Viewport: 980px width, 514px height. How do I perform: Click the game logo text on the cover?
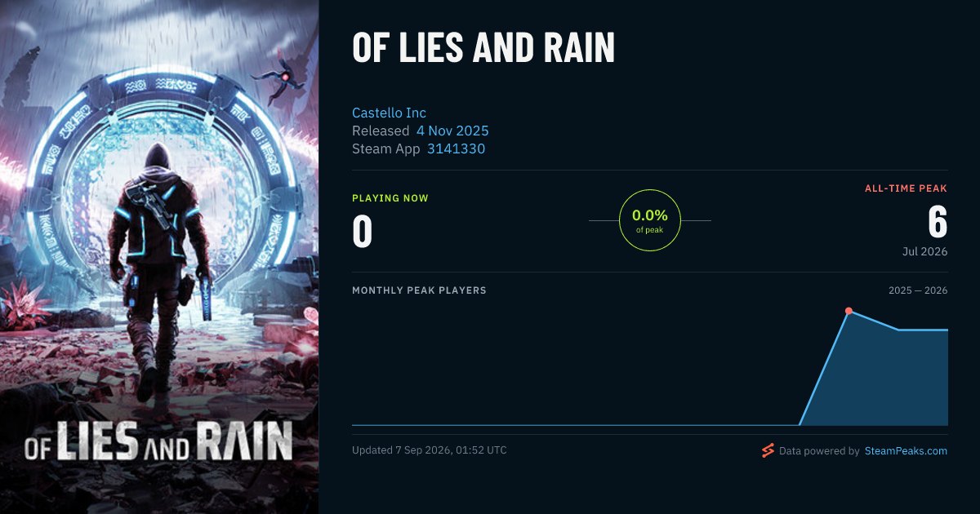point(158,444)
